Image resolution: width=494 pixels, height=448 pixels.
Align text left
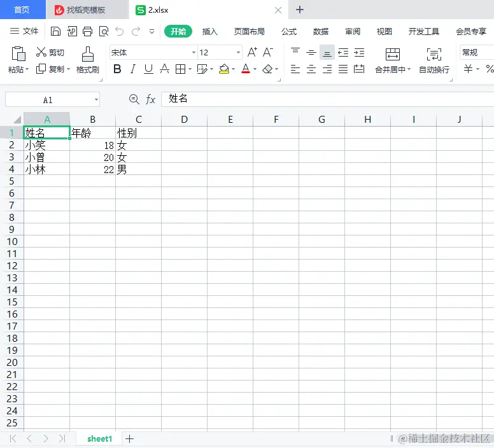point(295,69)
